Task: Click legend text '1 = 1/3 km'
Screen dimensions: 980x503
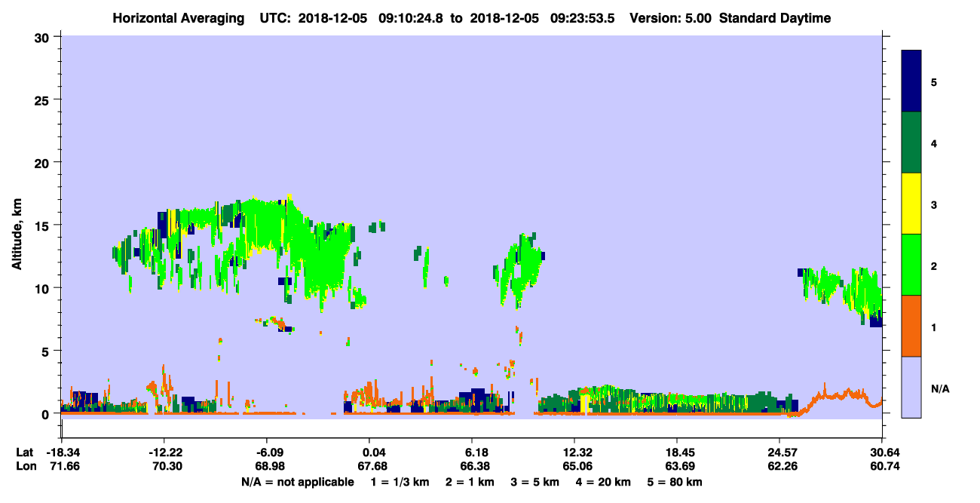Action: click(x=400, y=482)
